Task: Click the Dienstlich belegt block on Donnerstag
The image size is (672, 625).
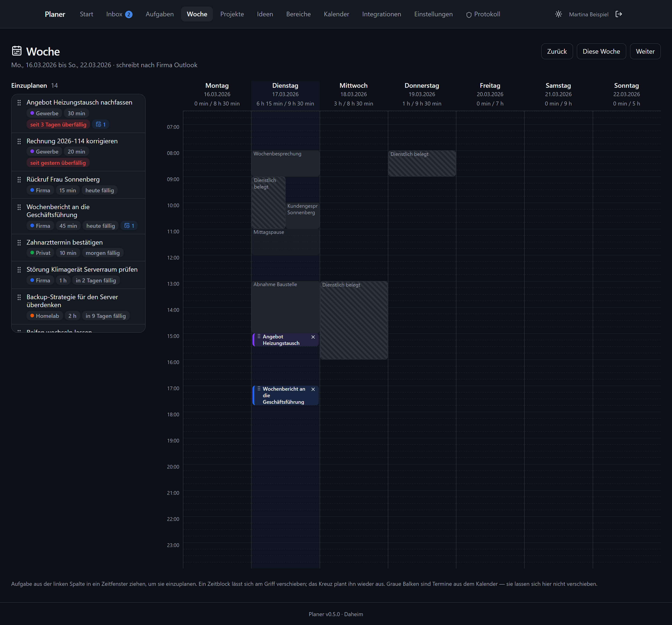Action: coord(422,163)
